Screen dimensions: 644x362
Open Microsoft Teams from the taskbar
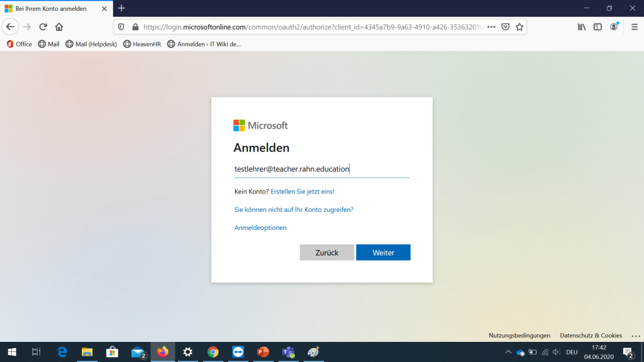(288, 352)
